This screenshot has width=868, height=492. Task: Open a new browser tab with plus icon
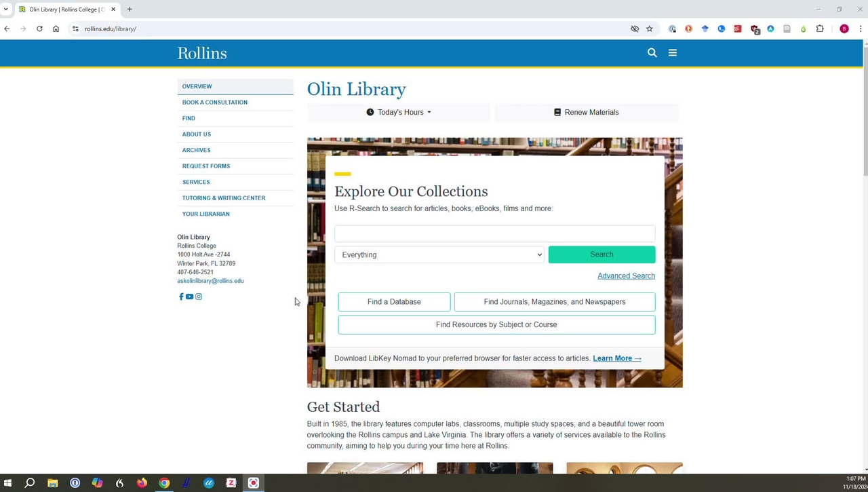(x=130, y=10)
